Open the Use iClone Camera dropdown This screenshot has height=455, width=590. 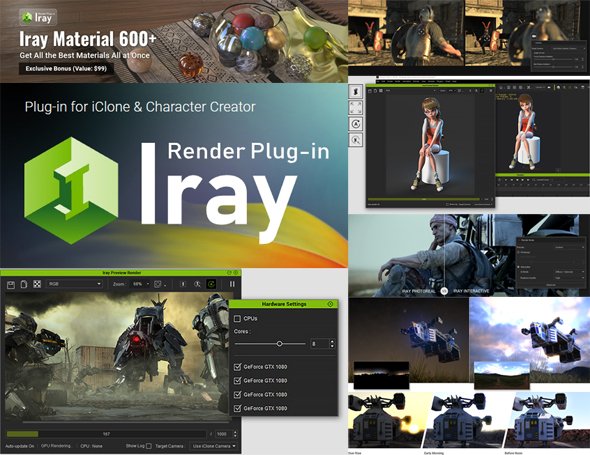214,446
